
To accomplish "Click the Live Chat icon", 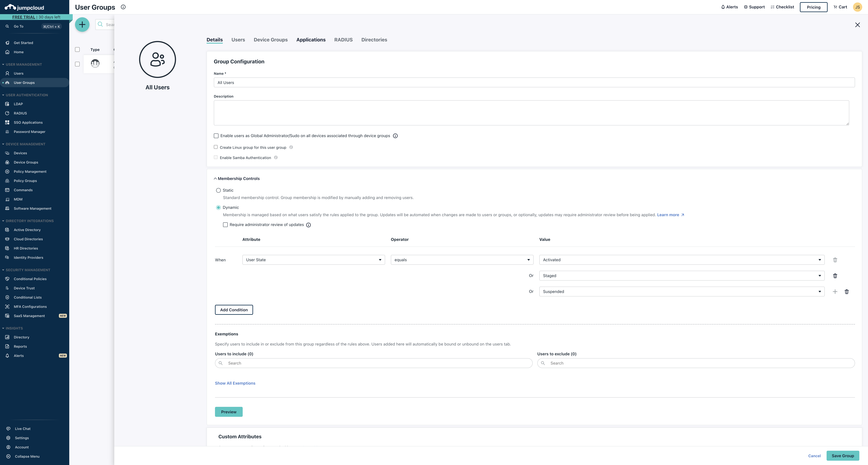I will pos(8,429).
